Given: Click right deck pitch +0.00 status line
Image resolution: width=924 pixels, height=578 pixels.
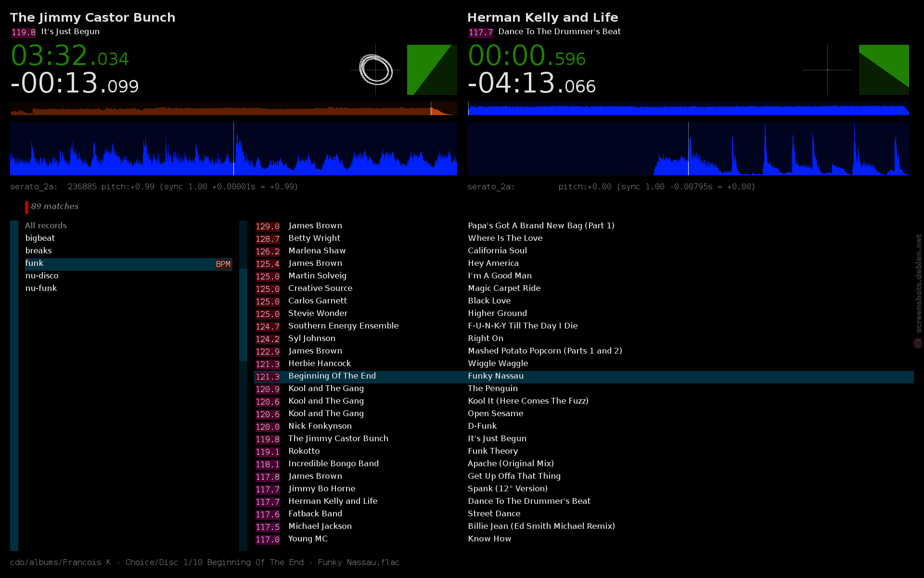Looking at the screenshot, I should 611,186.
